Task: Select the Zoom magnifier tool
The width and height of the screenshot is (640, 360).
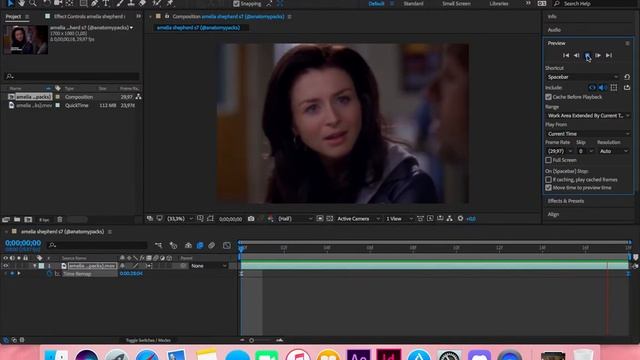Action: click(x=33, y=3)
